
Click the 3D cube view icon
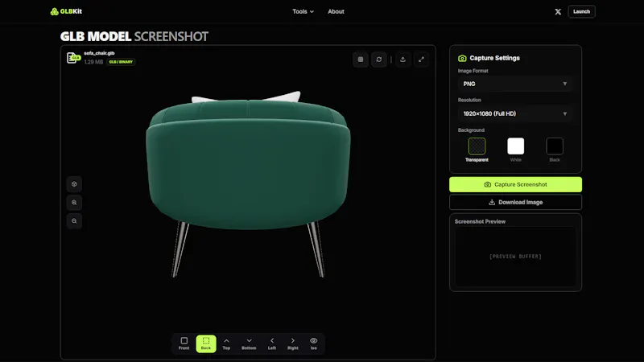74,184
